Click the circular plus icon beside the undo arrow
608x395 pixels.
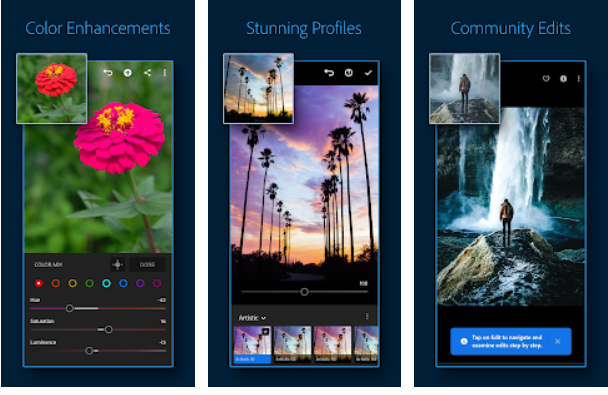[x=128, y=72]
